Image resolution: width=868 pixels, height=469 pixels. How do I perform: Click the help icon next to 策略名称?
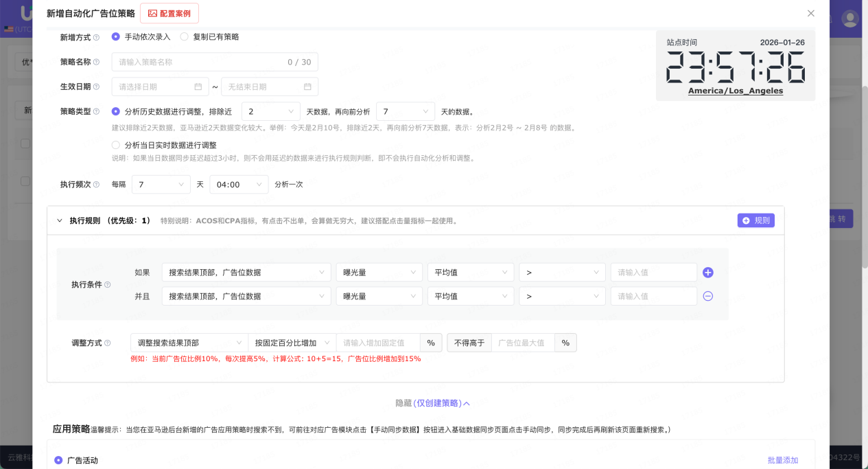click(x=96, y=62)
